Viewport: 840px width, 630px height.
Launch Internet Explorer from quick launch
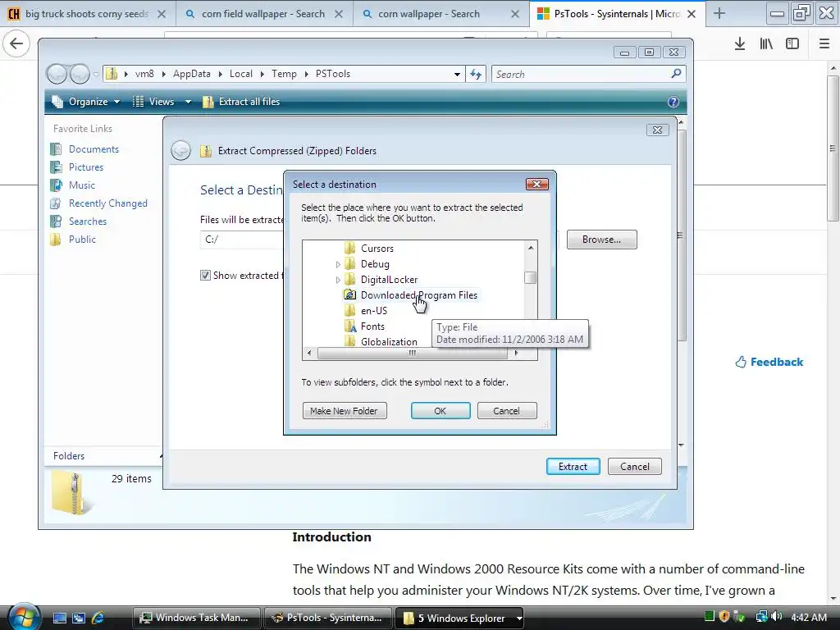coord(98,618)
